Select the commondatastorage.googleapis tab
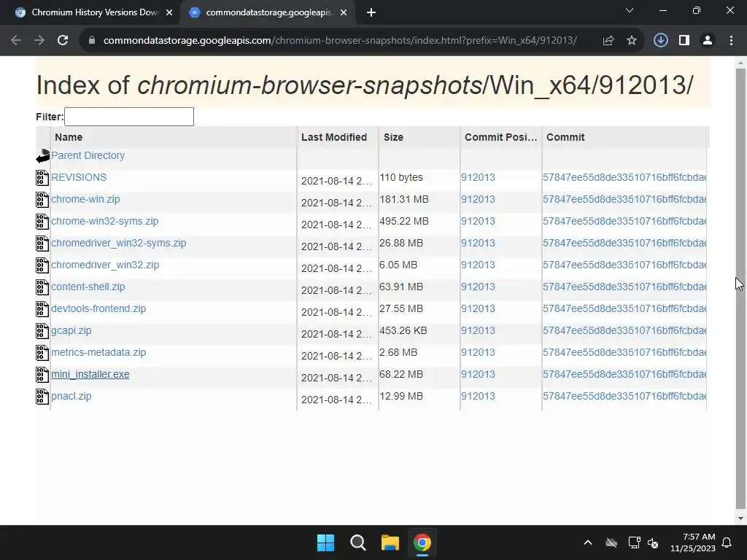 point(268,13)
